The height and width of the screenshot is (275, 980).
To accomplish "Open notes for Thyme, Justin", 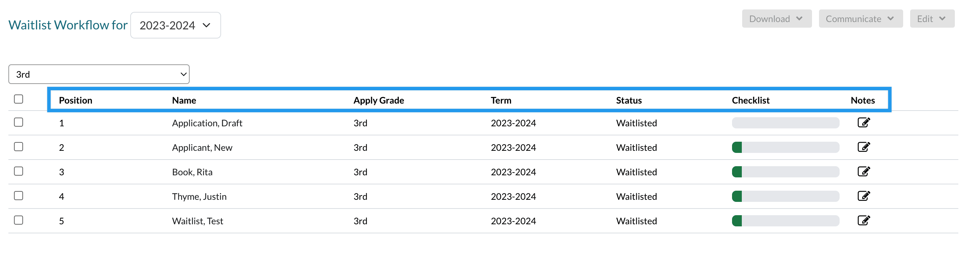I will click(x=863, y=196).
